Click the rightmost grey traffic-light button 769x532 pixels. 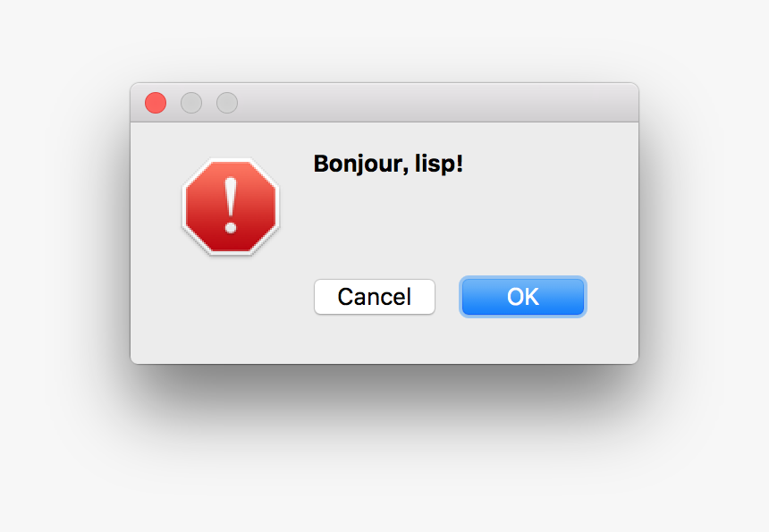pos(227,103)
